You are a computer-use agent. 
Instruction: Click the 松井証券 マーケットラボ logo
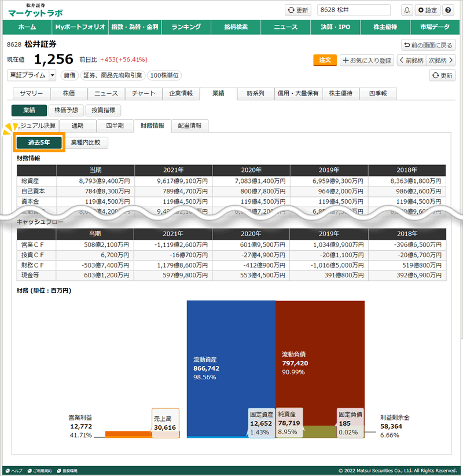[35, 10]
